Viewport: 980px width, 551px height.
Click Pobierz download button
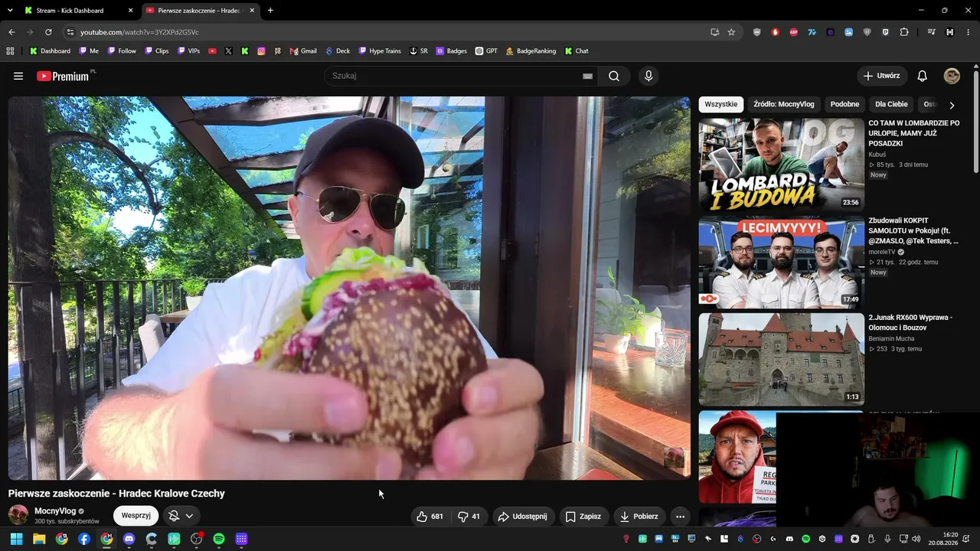(639, 517)
